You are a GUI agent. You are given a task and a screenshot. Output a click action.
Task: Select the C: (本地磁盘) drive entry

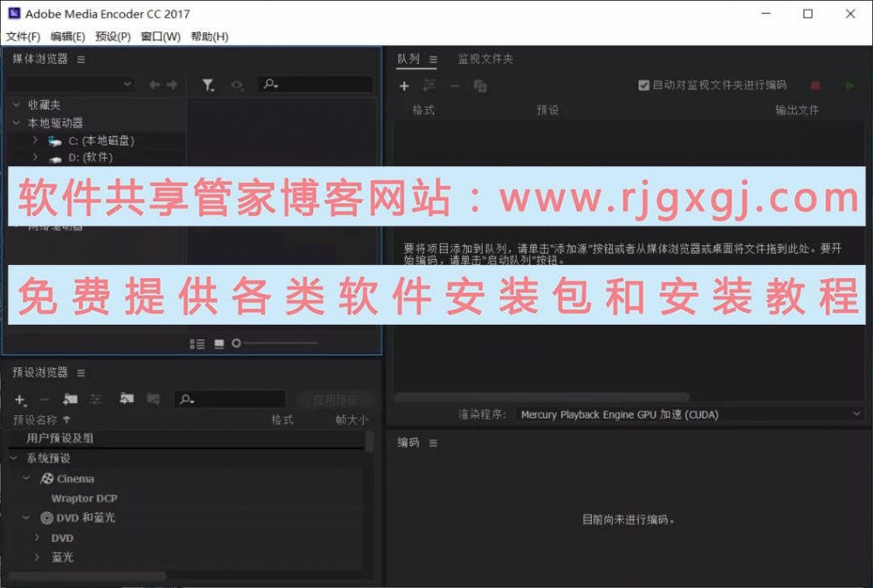click(101, 141)
